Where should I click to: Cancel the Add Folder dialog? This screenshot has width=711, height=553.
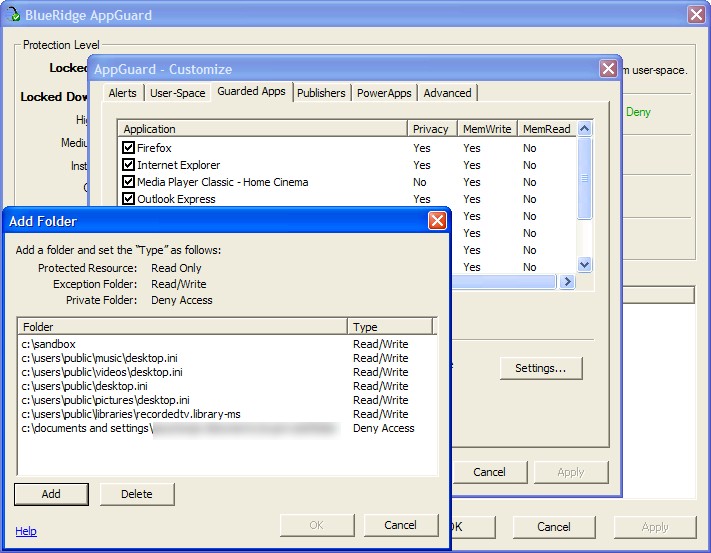(x=400, y=525)
